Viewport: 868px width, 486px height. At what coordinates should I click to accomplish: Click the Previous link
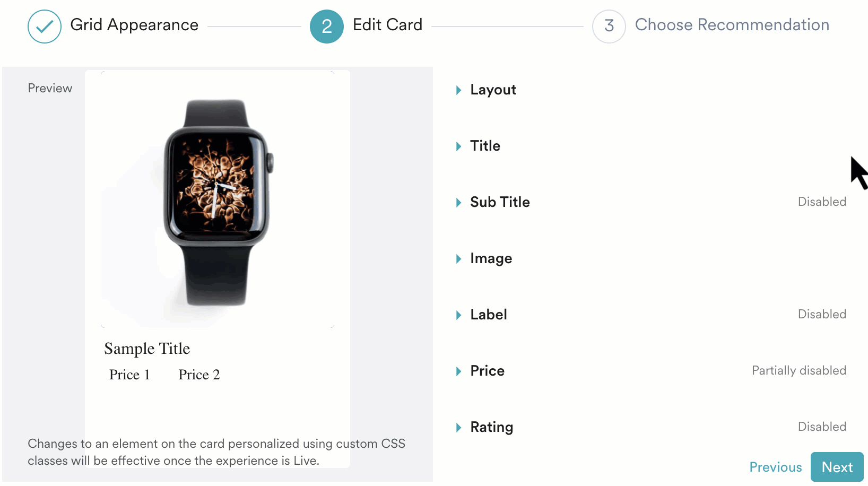pyautogui.click(x=776, y=467)
